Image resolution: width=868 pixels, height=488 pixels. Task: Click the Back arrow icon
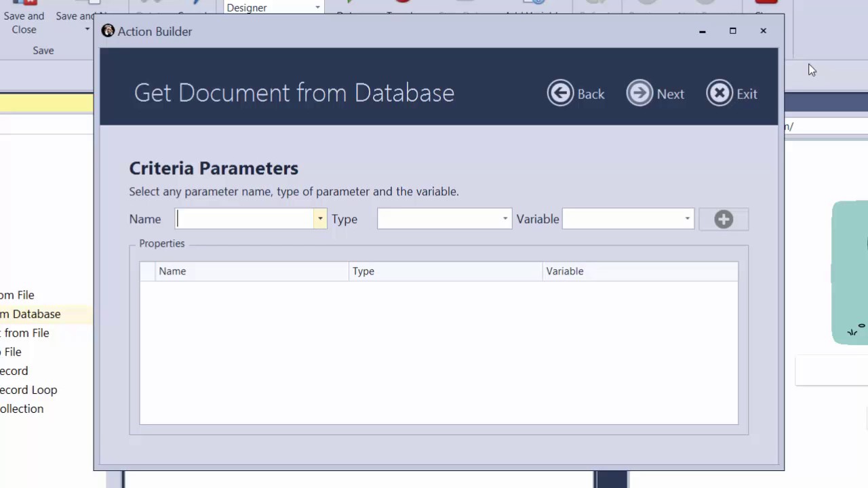560,94
